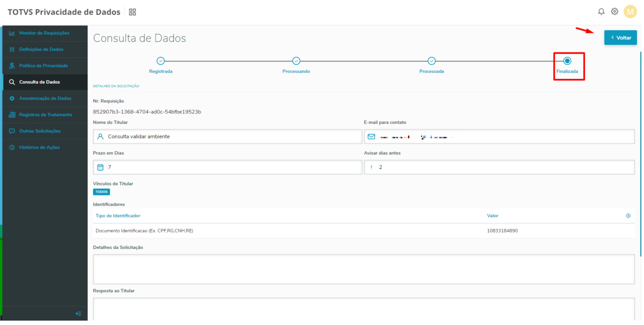Click the Finalizada step circle
644x325 pixels.
[x=567, y=61]
